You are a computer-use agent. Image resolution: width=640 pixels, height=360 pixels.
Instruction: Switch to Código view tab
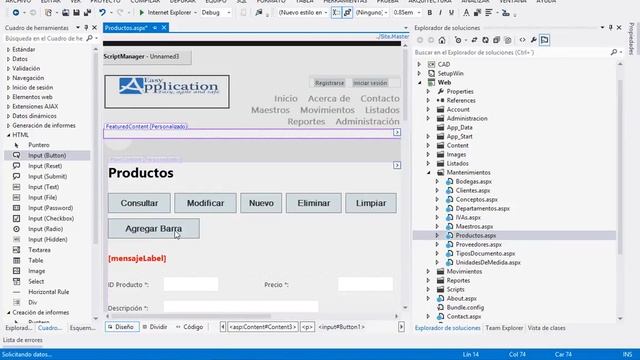(x=189, y=327)
